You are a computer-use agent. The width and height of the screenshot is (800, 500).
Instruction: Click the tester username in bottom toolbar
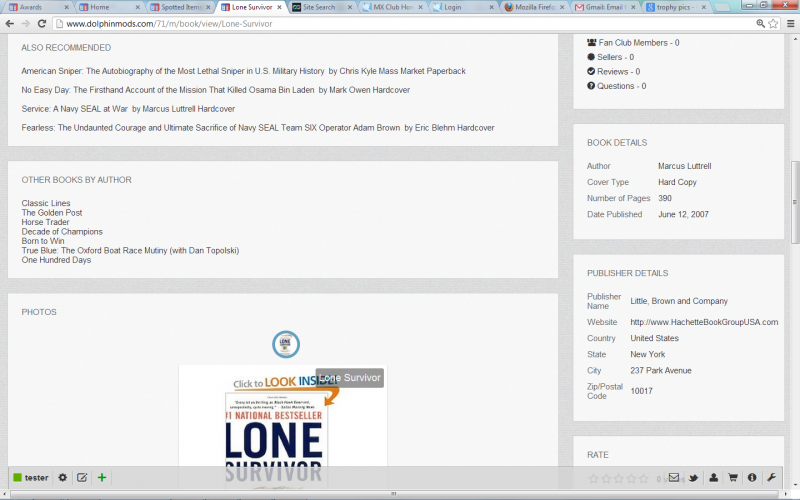coord(37,478)
